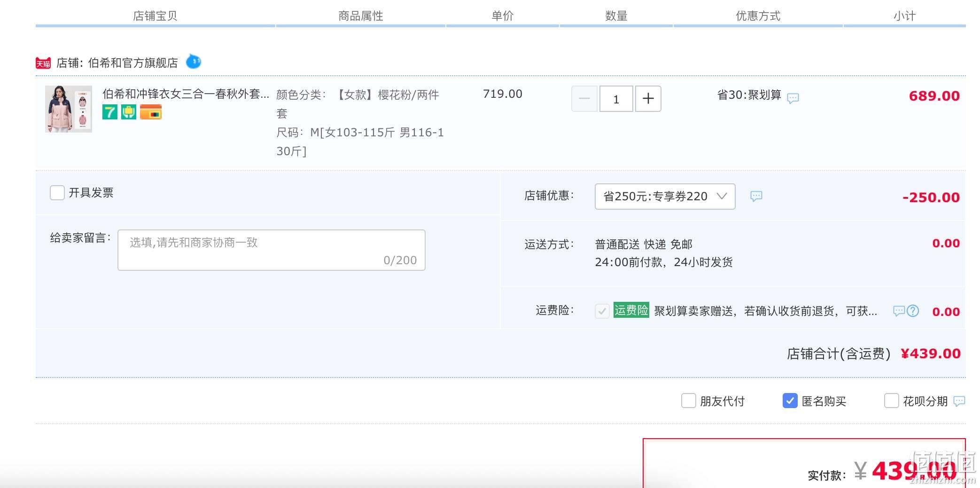Decrease quantity with the minus button
The height and width of the screenshot is (488, 980).
click(584, 99)
